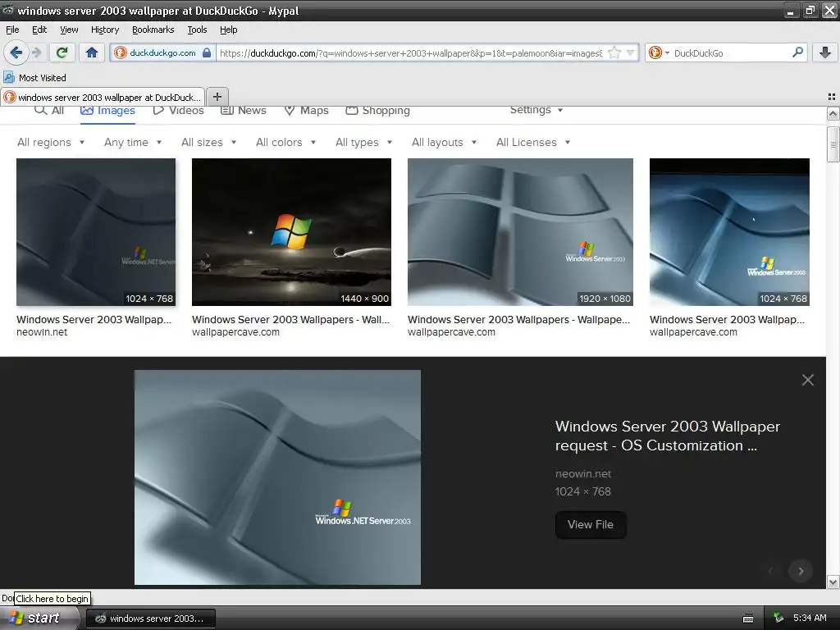
Task: Click the DuckDuckGo search input box
Action: coord(731,52)
